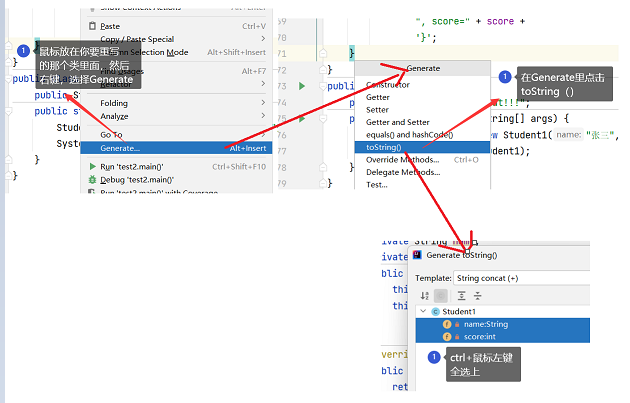Click the field icon beside score:int
This screenshot has height=403, width=630.
(447, 337)
